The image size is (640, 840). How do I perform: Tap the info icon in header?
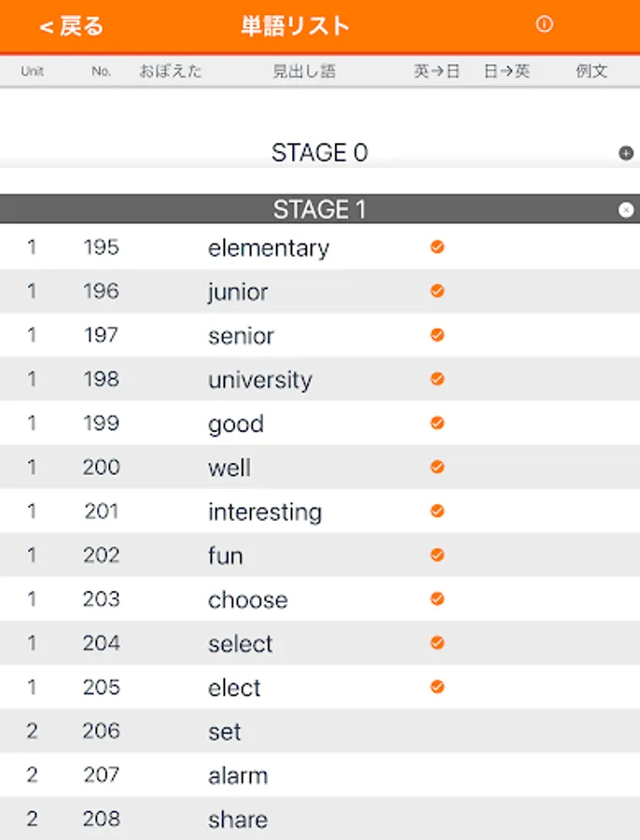point(545,25)
